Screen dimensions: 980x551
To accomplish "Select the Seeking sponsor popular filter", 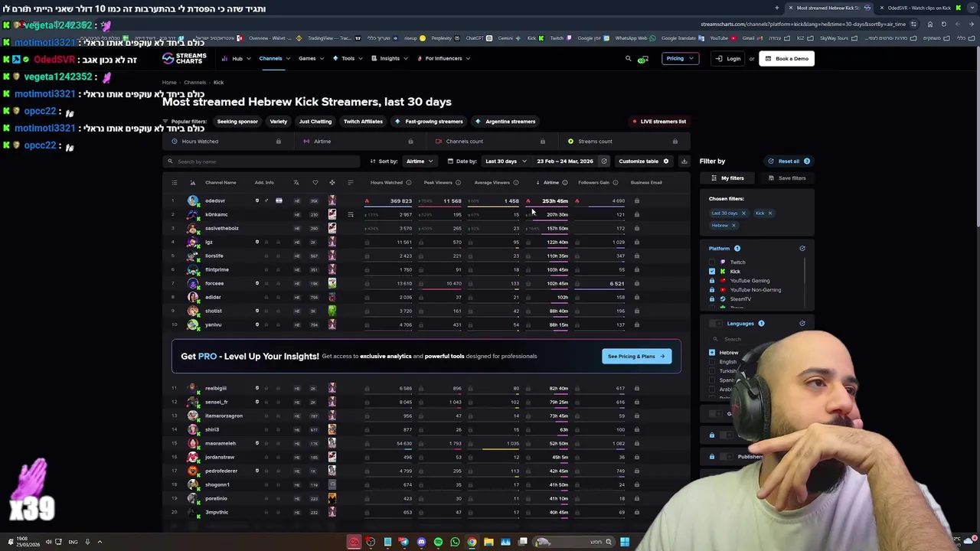I will (237, 122).
